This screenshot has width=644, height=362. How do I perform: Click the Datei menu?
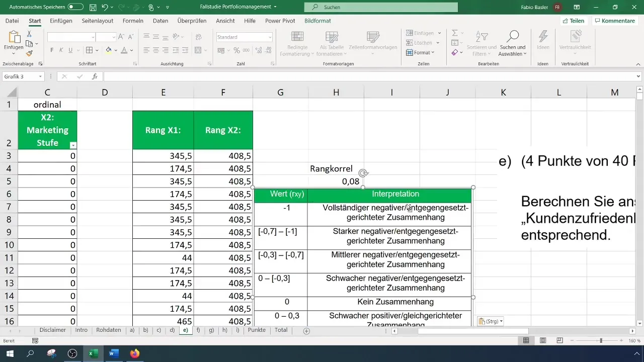(x=12, y=21)
